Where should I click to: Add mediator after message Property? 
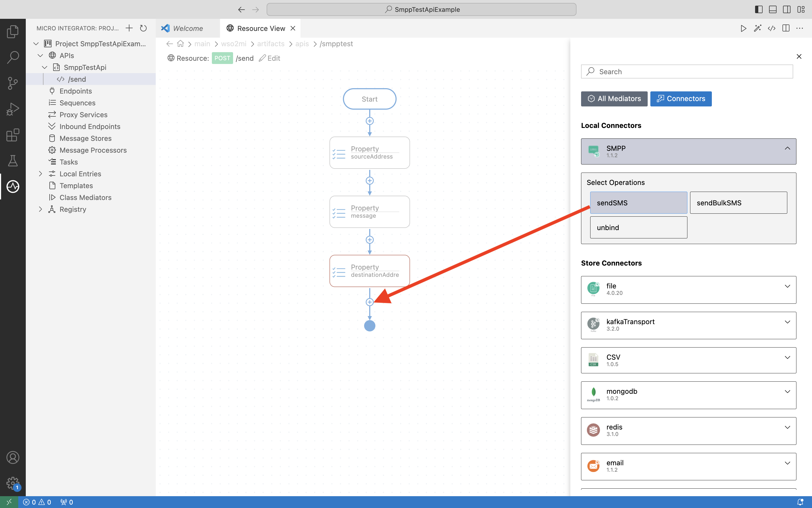[370, 240]
